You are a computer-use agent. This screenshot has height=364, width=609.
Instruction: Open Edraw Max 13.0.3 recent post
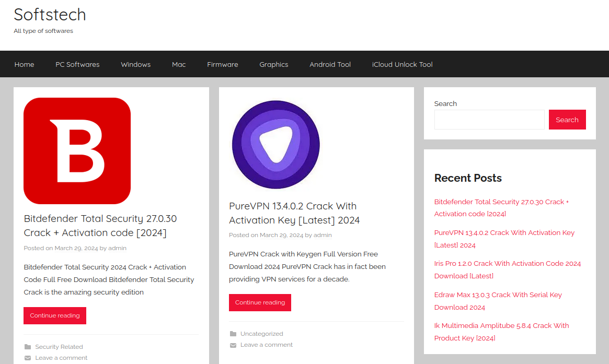(x=498, y=295)
